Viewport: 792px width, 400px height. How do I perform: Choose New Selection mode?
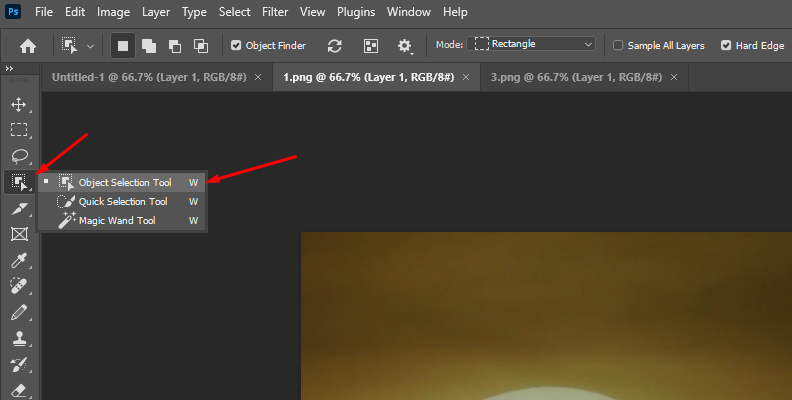[123, 46]
